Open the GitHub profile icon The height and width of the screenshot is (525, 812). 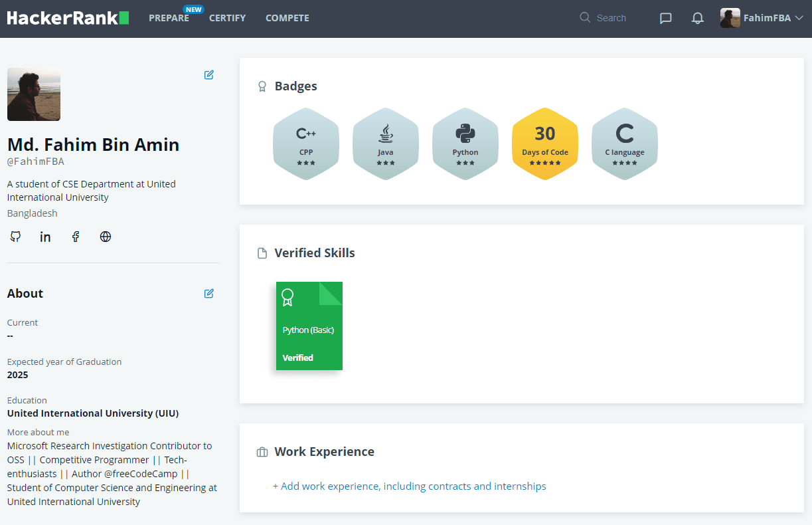point(15,237)
